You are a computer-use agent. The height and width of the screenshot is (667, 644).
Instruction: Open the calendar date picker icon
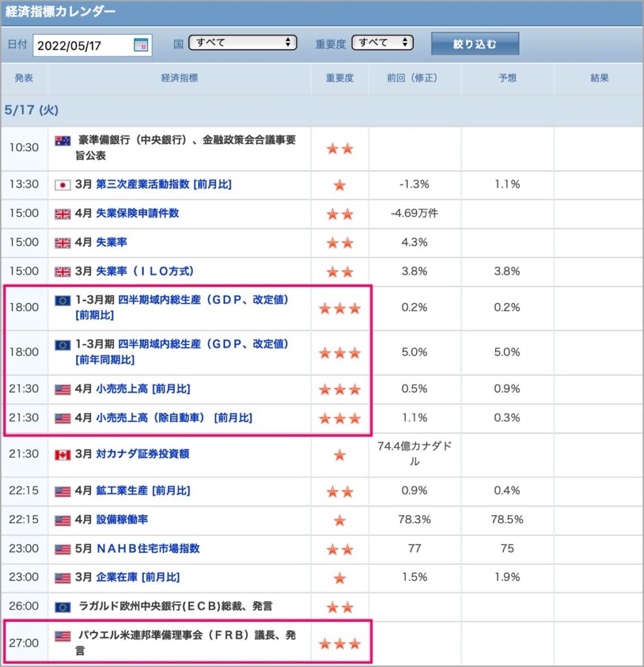click(141, 45)
